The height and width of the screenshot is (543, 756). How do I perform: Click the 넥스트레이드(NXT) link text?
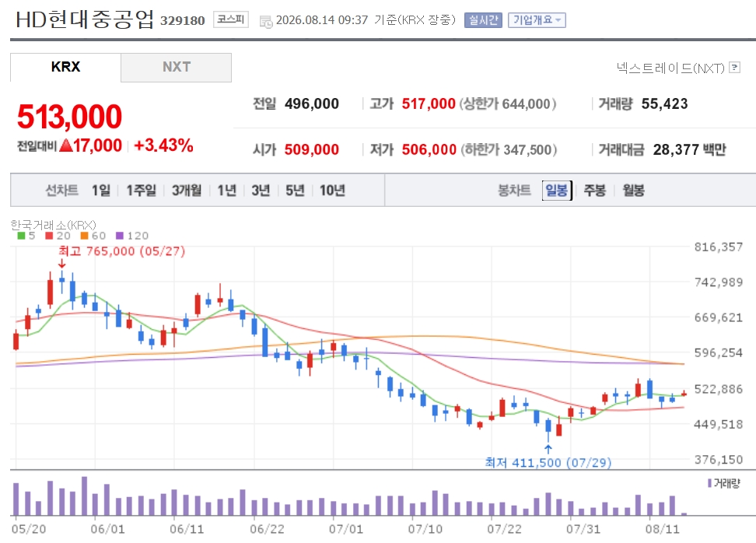670,68
